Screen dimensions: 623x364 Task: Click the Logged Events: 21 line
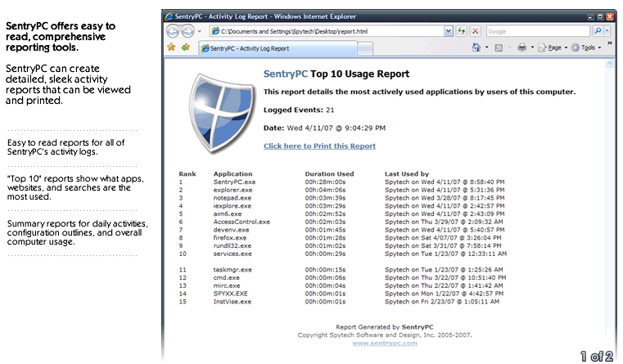(x=299, y=110)
